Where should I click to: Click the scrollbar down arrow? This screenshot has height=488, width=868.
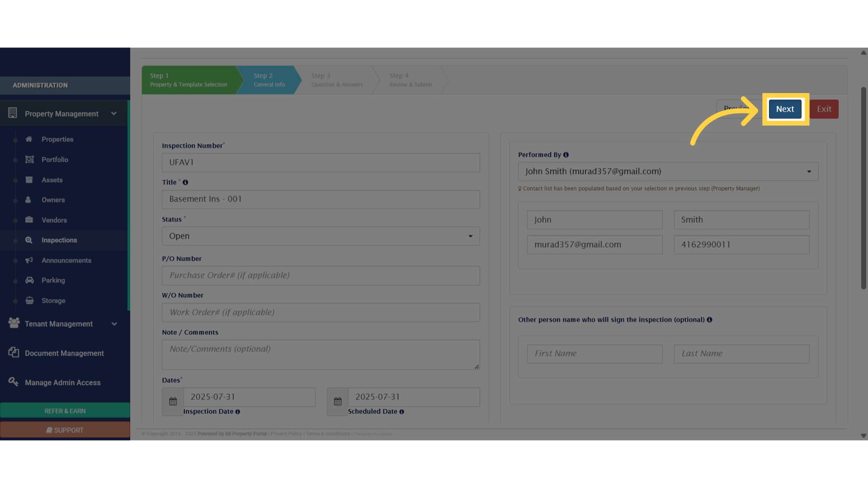(863, 436)
